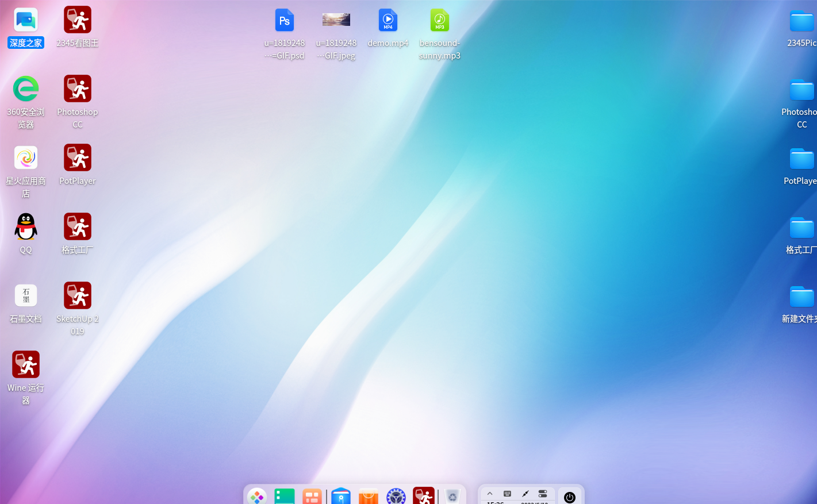The height and width of the screenshot is (504, 817).
Task: Launch 格式工厂 Wine shortcut
Action: tap(78, 227)
